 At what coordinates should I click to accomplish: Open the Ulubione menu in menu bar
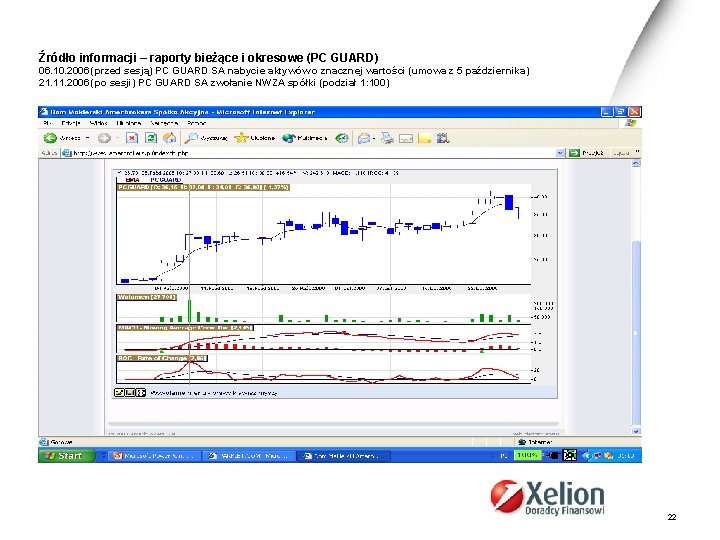pyautogui.click(x=129, y=123)
